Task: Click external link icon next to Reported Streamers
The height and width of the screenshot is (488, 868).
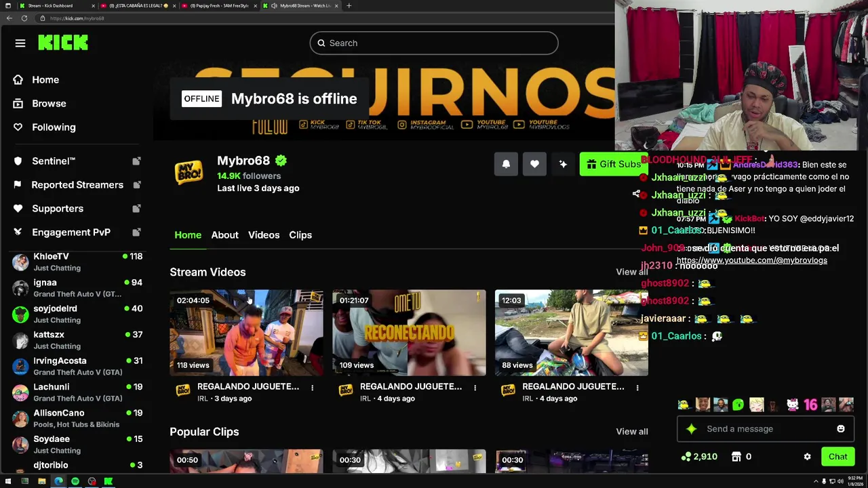Action: click(136, 185)
